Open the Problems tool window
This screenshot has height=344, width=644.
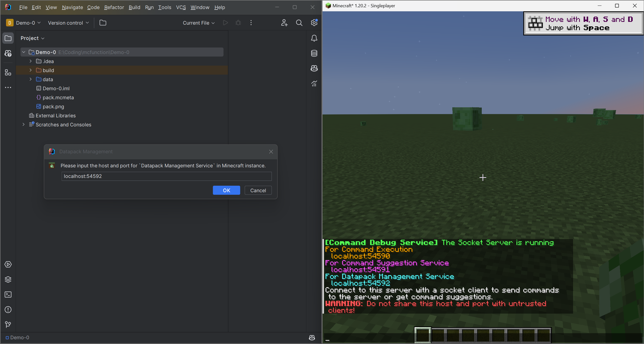8,310
